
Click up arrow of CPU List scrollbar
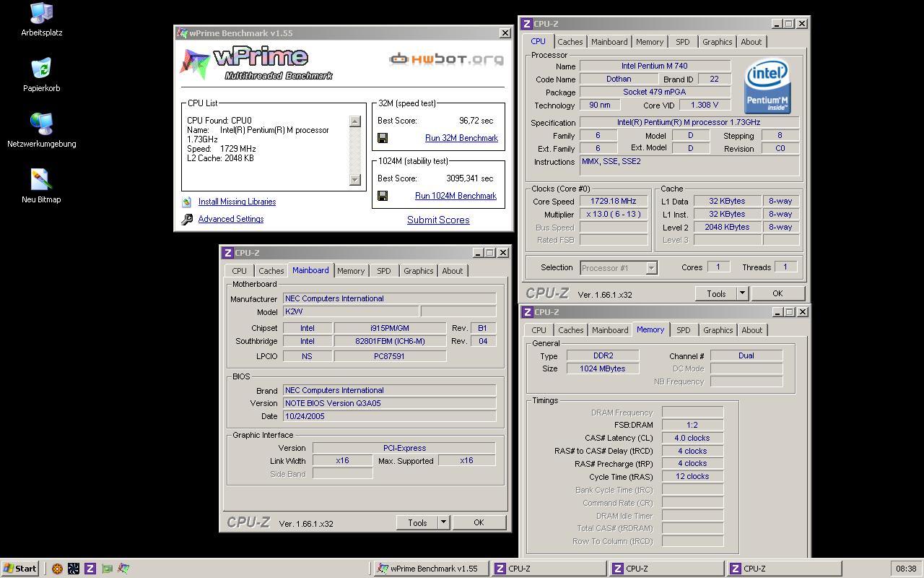tap(354, 121)
